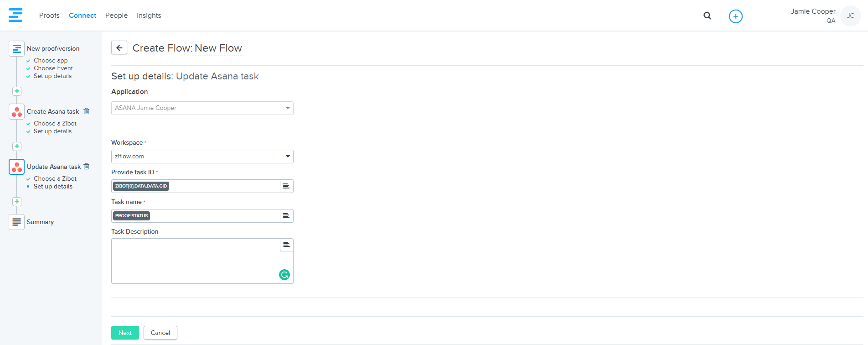Click the circled plus create icon

[735, 16]
